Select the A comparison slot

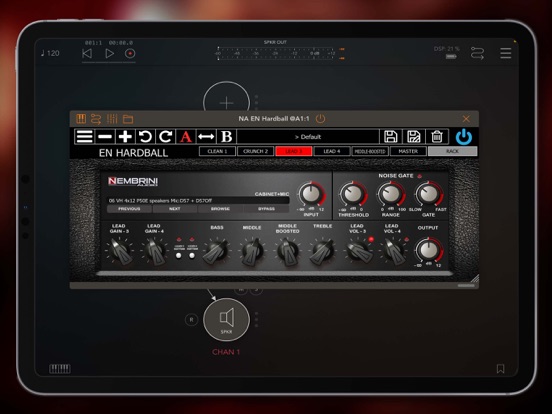186,136
